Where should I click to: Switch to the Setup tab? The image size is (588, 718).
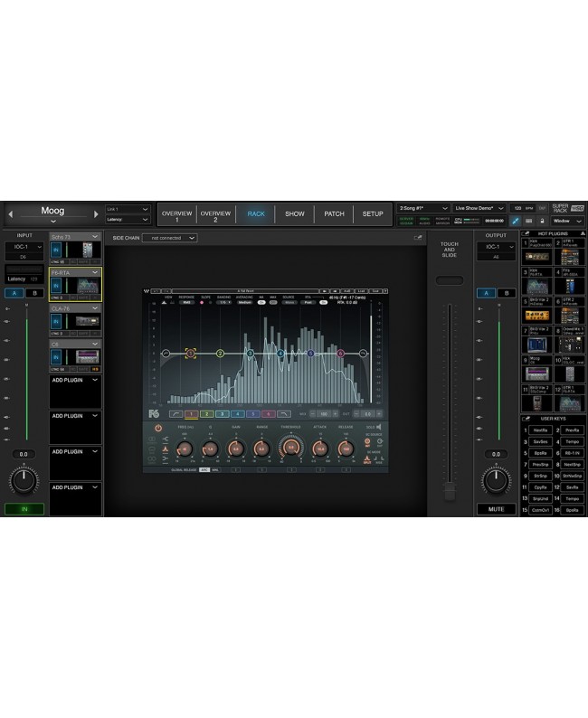pyautogui.click(x=373, y=214)
